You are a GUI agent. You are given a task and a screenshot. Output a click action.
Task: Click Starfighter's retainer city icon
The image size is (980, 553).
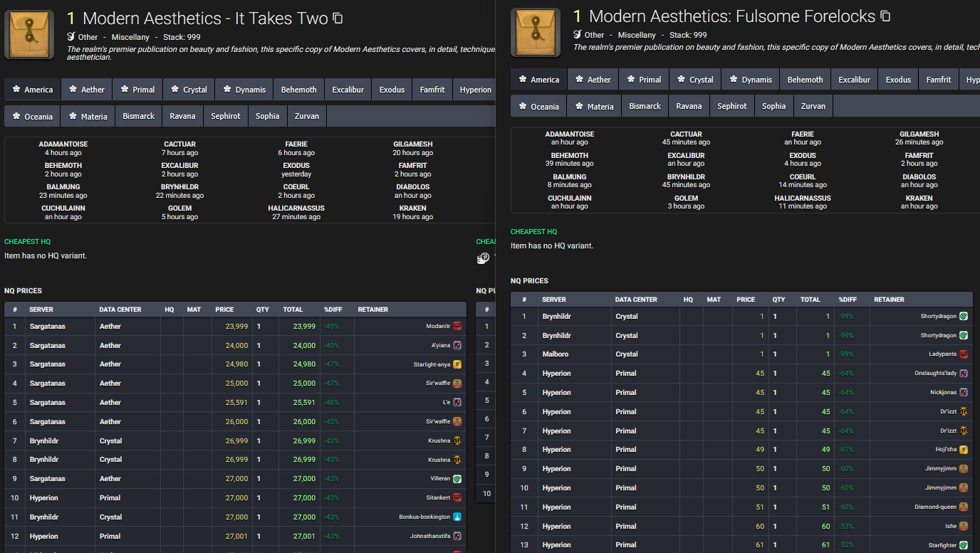964,545
